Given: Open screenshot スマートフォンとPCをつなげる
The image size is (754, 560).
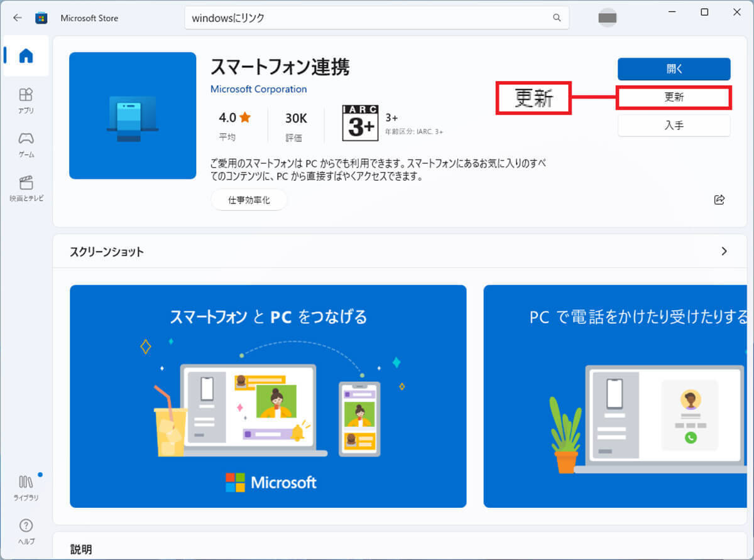Looking at the screenshot, I should [x=268, y=396].
